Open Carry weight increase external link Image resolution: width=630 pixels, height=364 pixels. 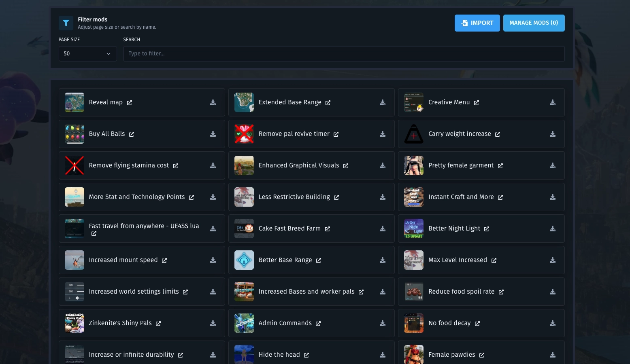[x=498, y=134]
